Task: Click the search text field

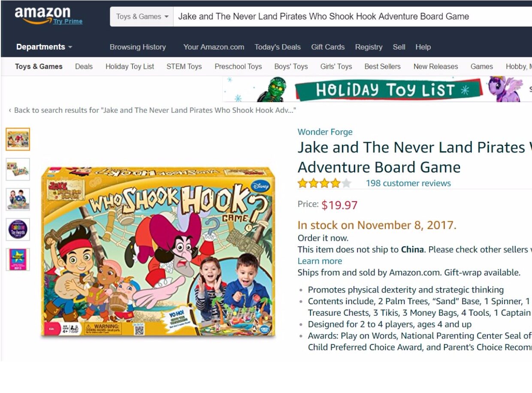Action: coord(353,17)
